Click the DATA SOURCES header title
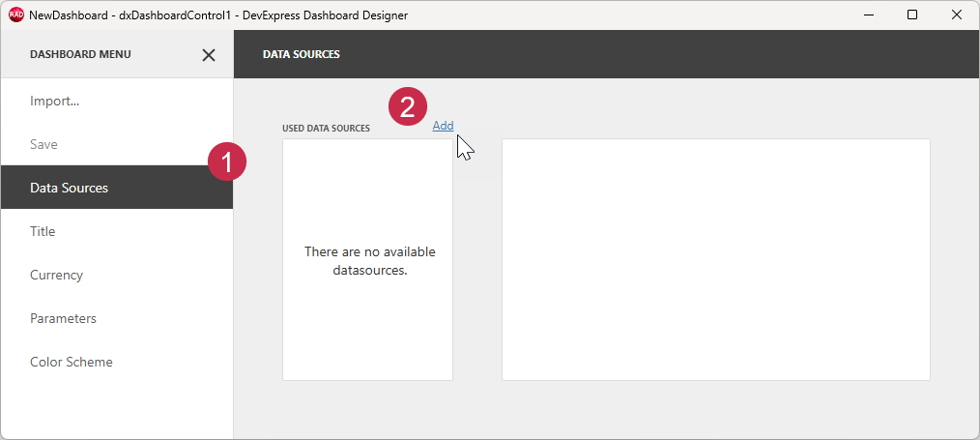This screenshot has height=440, width=980. (x=302, y=54)
